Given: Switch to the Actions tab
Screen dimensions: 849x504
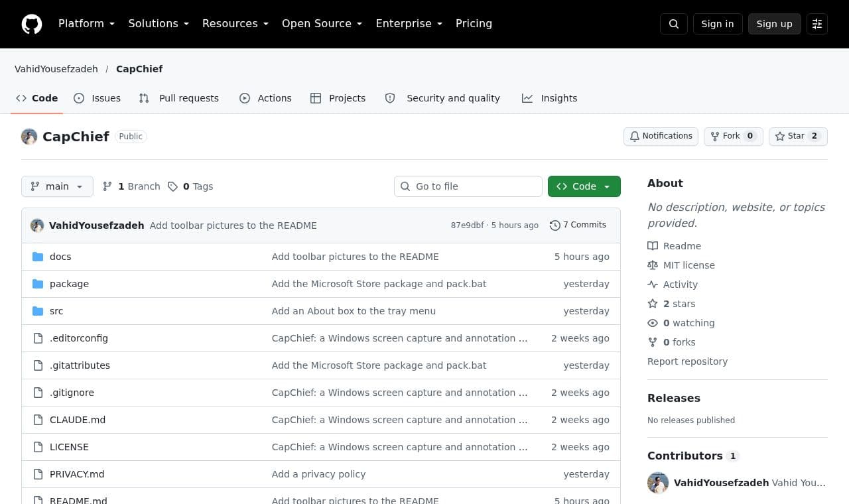Looking at the screenshot, I should click(265, 98).
